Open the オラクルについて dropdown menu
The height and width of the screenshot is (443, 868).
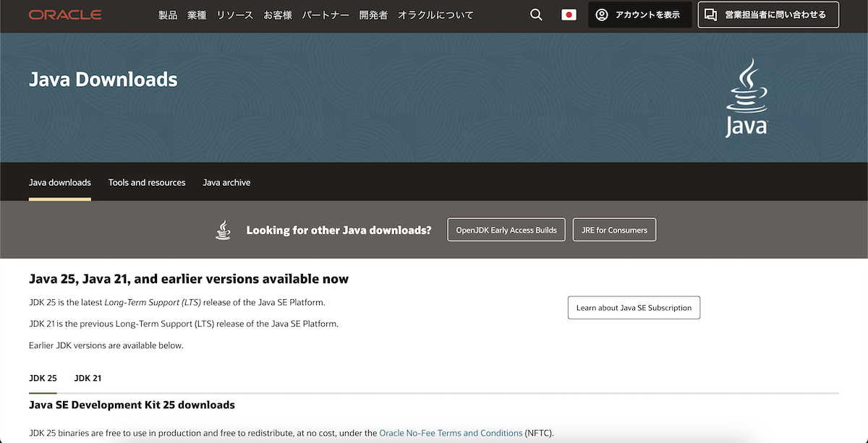435,14
